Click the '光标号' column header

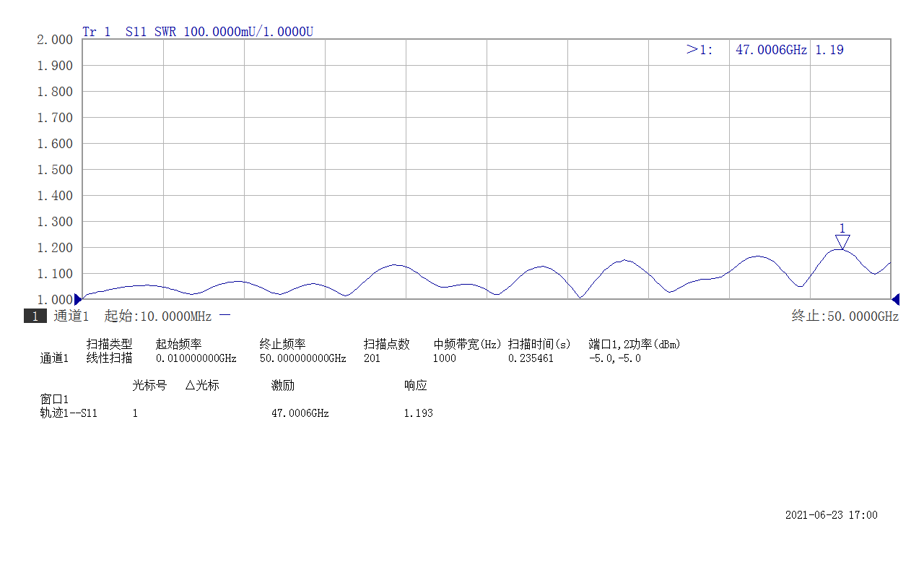tap(149, 386)
